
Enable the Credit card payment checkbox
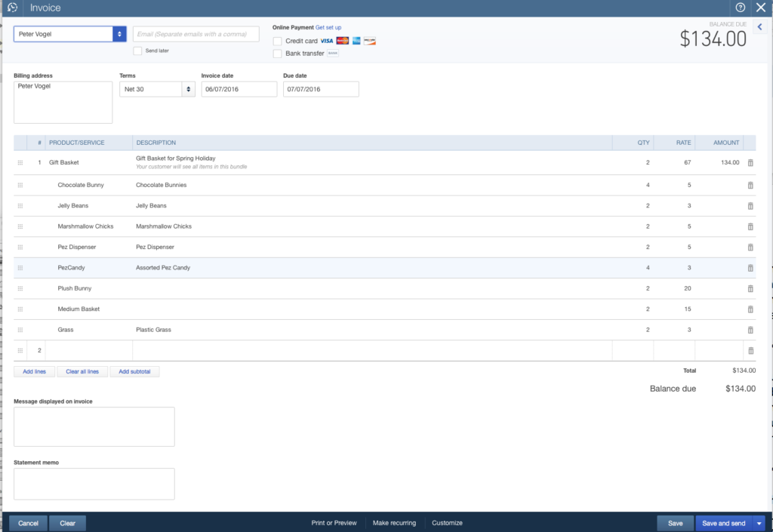point(278,42)
